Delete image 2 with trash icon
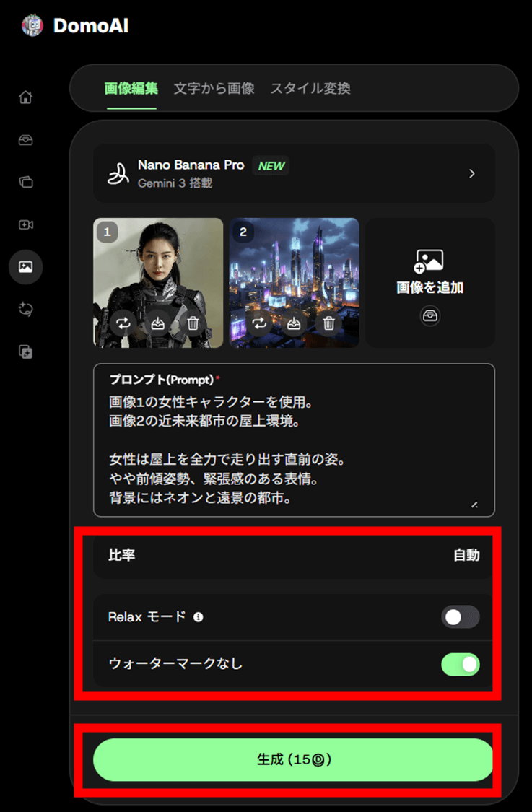 pos(328,323)
